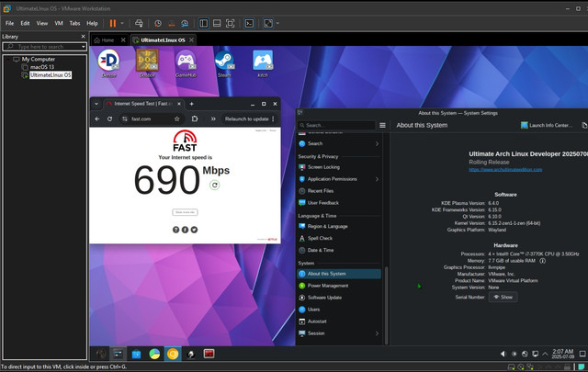Click the VMware pause VM button
This screenshot has height=372, width=588.
click(x=114, y=22)
